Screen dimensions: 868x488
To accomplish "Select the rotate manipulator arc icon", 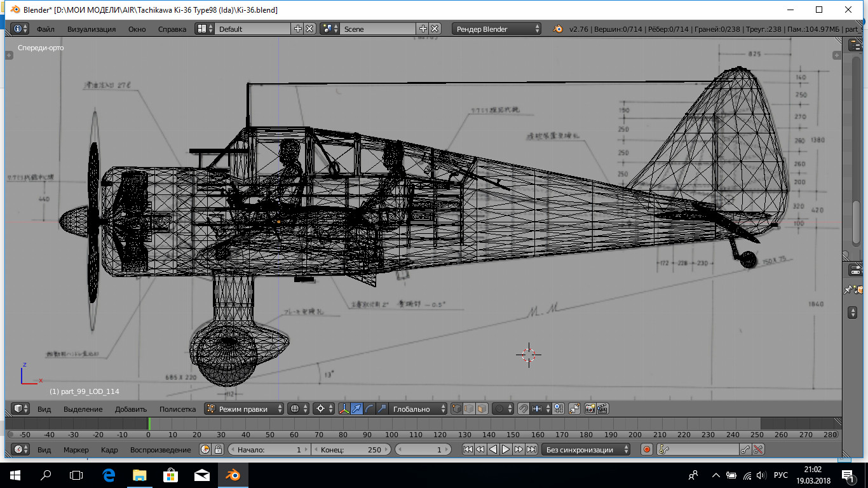I will pyautogui.click(x=369, y=409).
